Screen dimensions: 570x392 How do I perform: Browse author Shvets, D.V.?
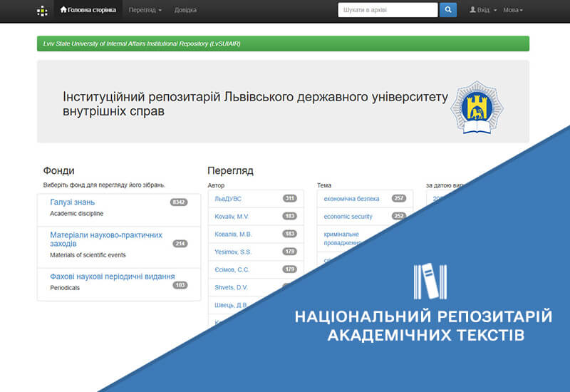point(231,287)
